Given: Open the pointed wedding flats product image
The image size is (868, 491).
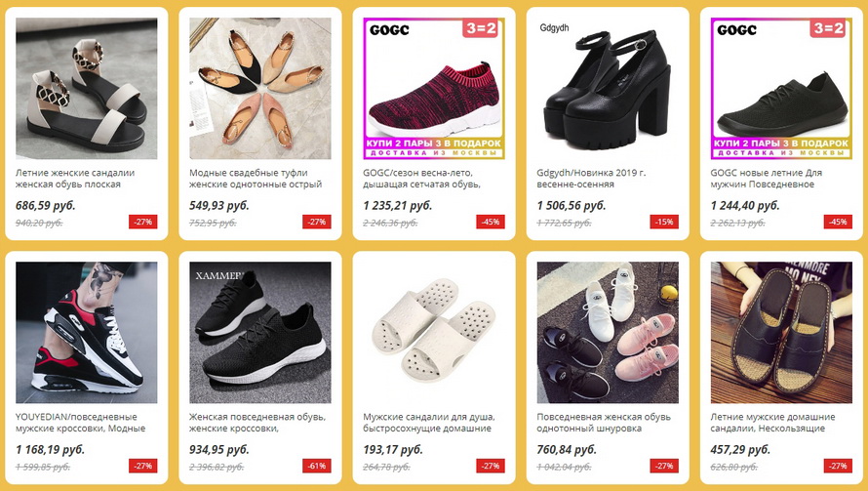Looking at the screenshot, I should click(260, 89).
